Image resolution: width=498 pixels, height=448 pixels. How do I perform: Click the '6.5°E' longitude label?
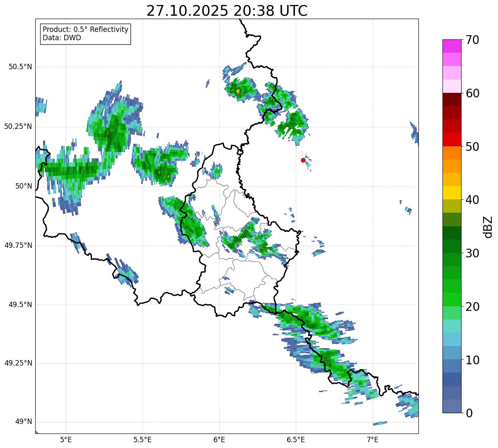point(296,439)
